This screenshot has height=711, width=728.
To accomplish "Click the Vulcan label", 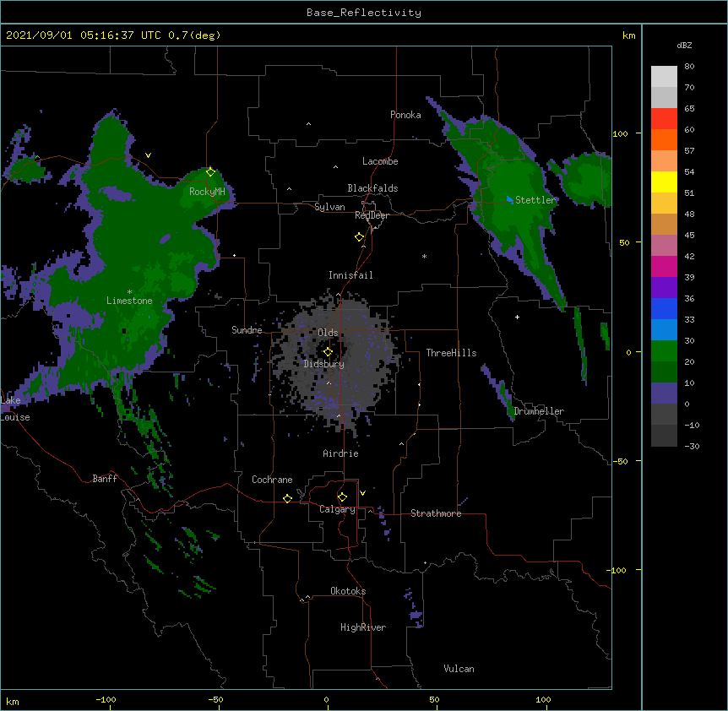I will point(459,669).
